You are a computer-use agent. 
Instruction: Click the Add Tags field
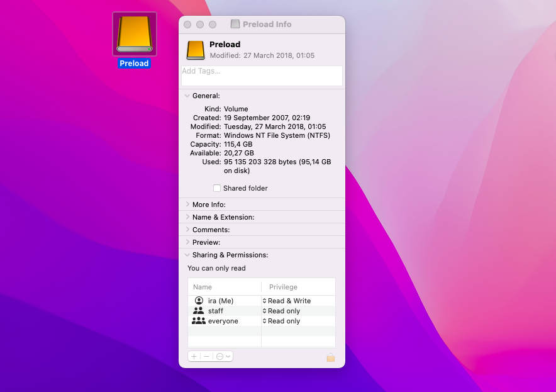click(262, 76)
